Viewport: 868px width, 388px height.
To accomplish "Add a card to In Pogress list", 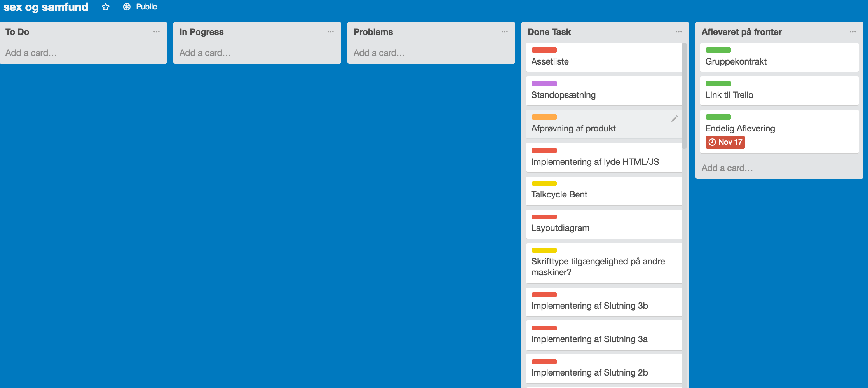I will (205, 53).
